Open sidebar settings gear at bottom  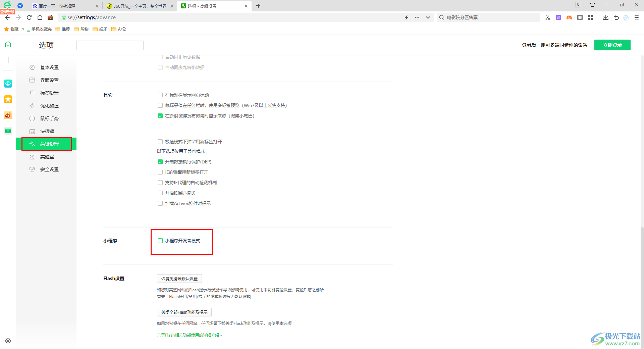[8, 341]
